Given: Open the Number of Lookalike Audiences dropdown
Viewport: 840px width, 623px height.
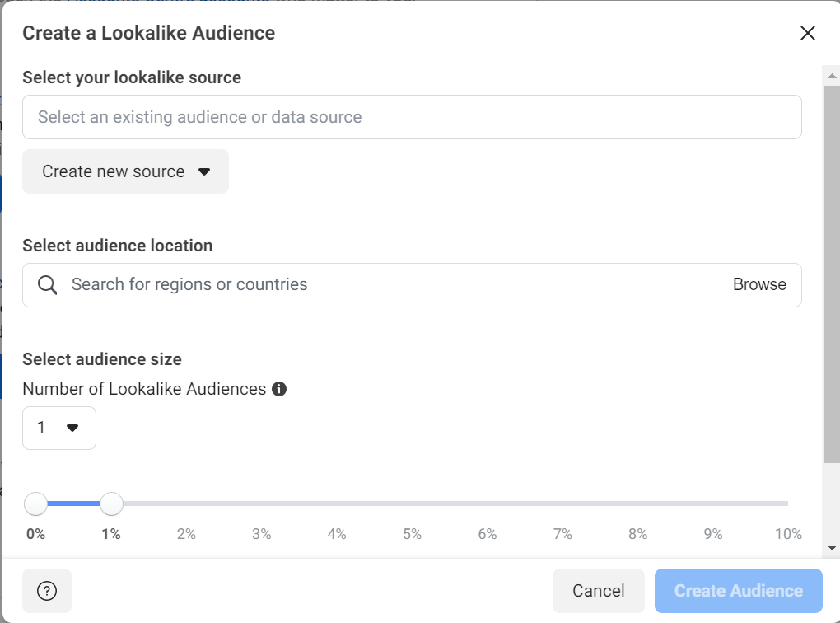Looking at the screenshot, I should [x=58, y=428].
